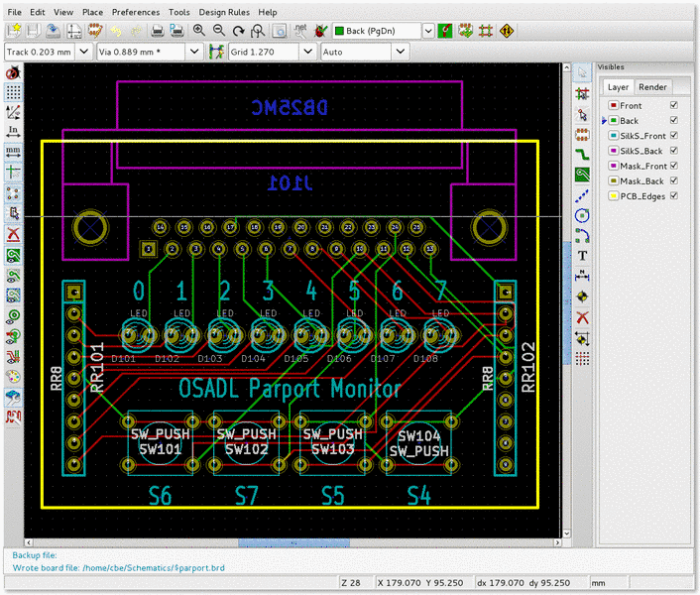Click the PCB_Edges yellow color swatch
Viewport: 700px width, 595px height.
pyautogui.click(x=614, y=196)
